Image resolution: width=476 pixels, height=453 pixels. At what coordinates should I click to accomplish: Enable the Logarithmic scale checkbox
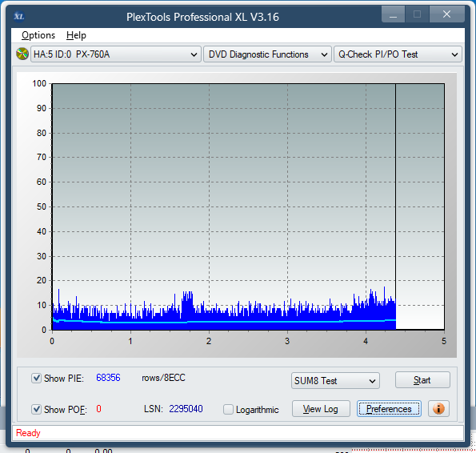(228, 409)
